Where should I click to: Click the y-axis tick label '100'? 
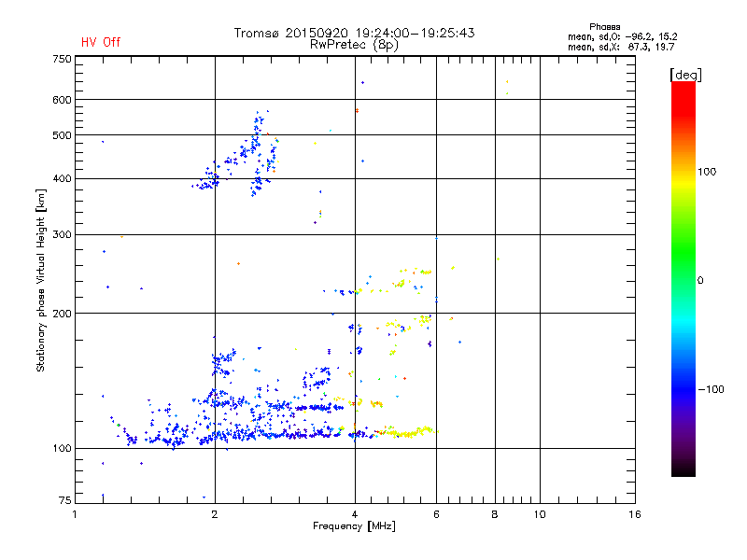(62, 449)
